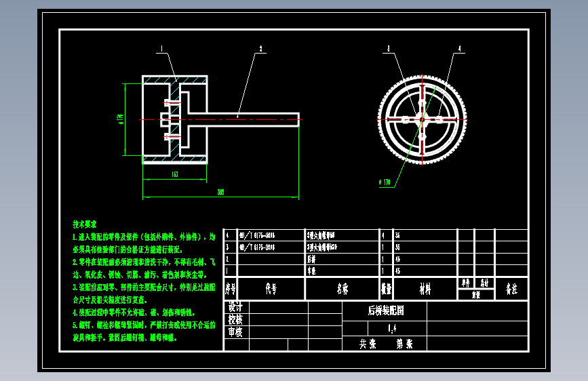The width and height of the screenshot is (588, 381).
Task: Click the 技术要求 heading text
Action: pyautogui.click(x=84, y=224)
